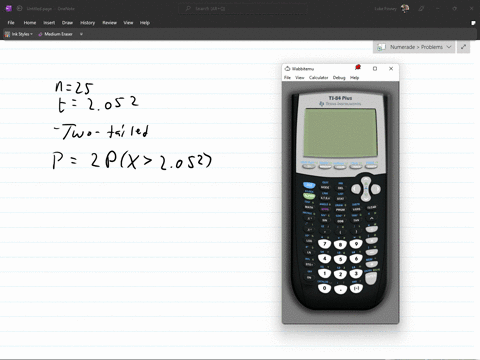The image size is (480, 360).
Task: Click the decimal point calculator key
Action: pos(340,289)
